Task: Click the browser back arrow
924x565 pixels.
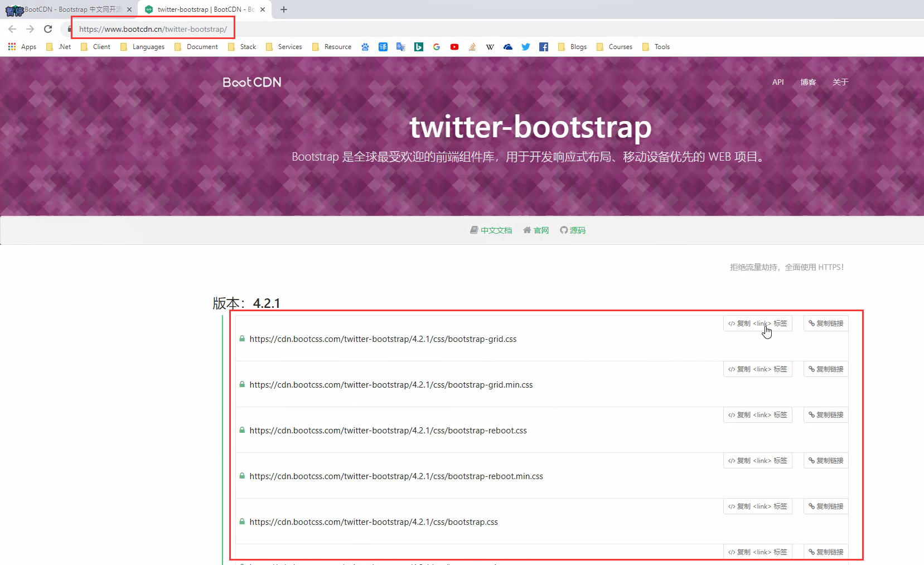Action: pos(12,29)
